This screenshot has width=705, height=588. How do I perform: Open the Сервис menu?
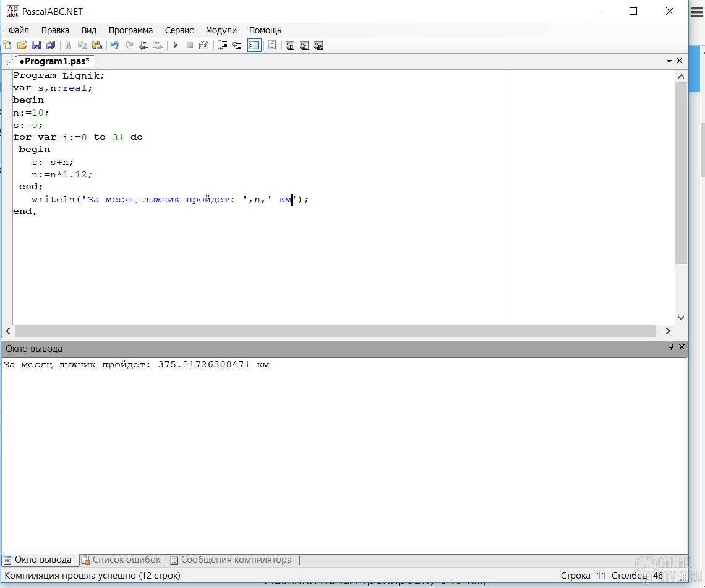(x=179, y=30)
